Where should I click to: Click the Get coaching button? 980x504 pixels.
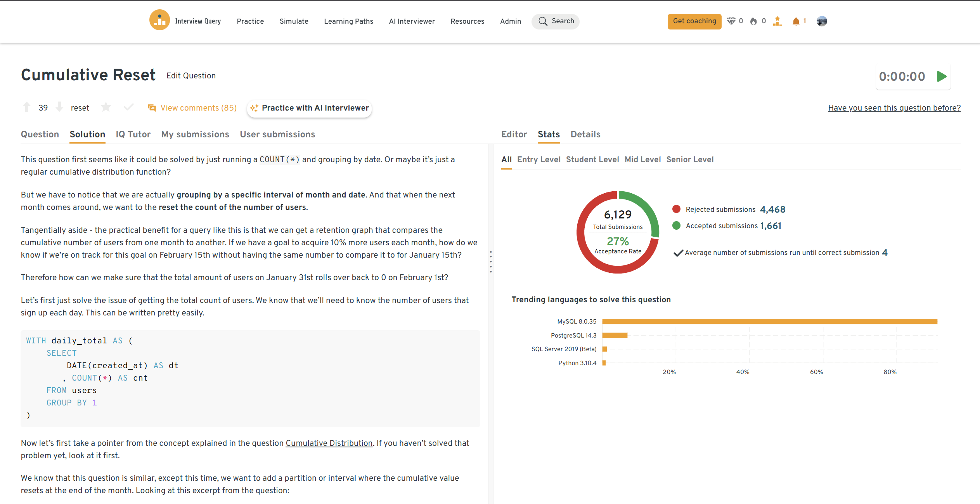[694, 21]
